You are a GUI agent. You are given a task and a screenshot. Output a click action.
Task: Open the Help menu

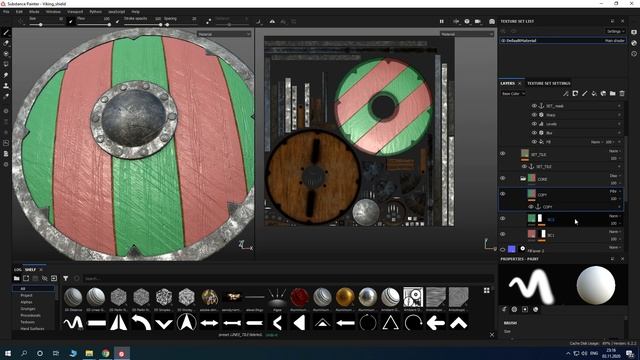136,12
